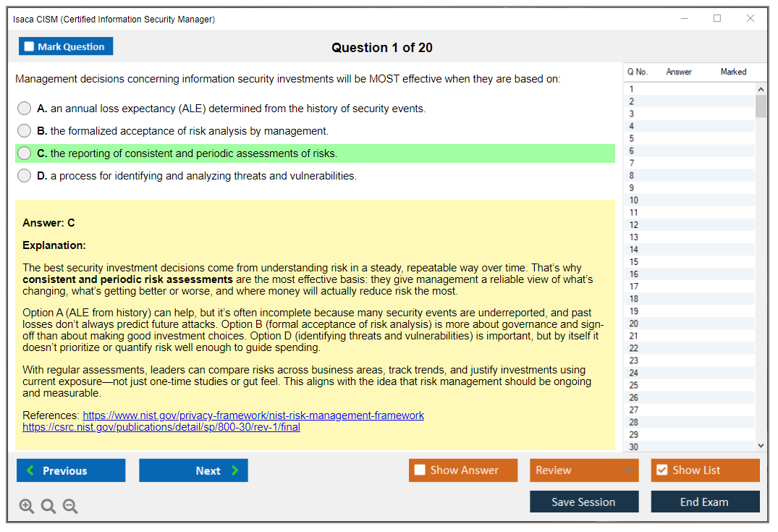The image size is (778, 532).
Task: Disable the Show List checkbox
Action: pyautogui.click(x=661, y=470)
